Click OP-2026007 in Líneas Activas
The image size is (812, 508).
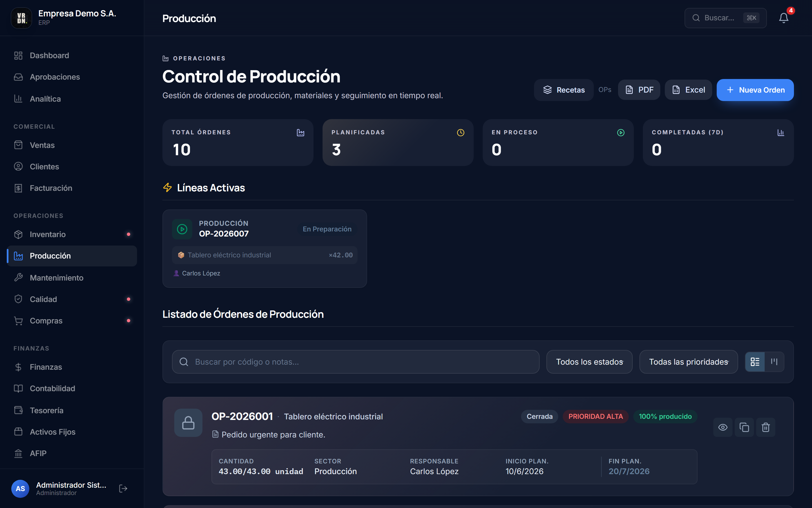point(224,234)
